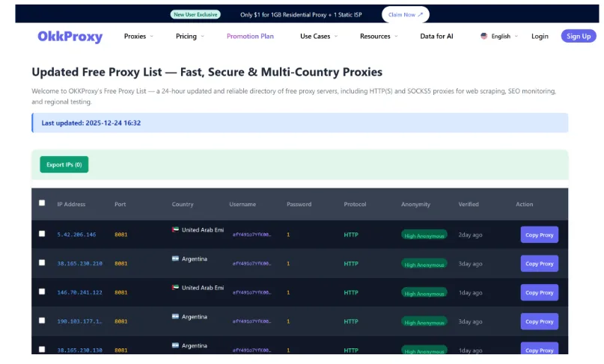
Task: Copy Proxy for 38.165.230.210
Action: click(539, 263)
